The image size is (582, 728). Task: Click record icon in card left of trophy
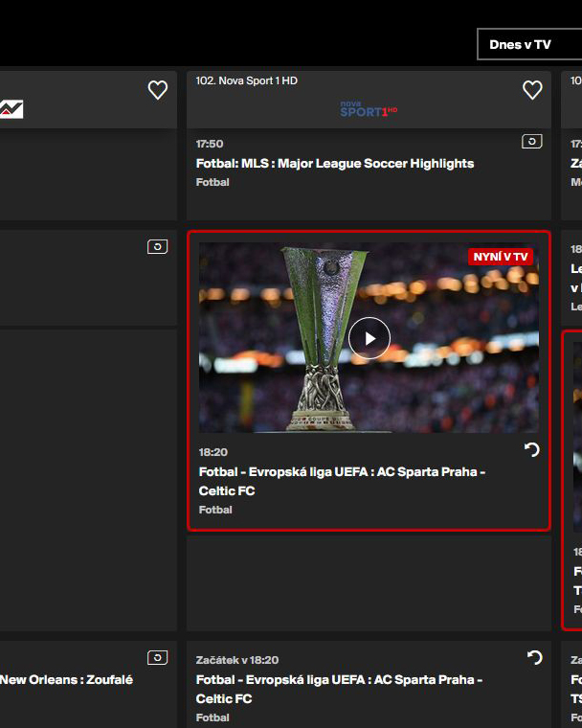(x=157, y=247)
